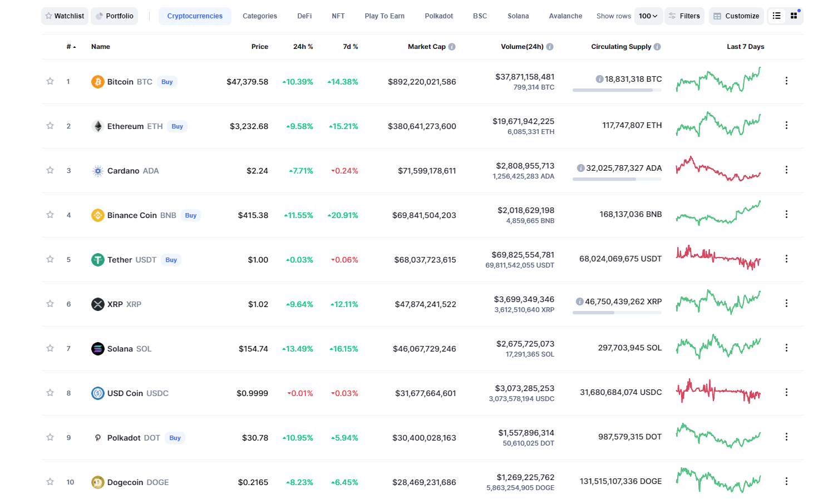
Task: Click info icon beside XRP circulating supply
Action: tap(580, 302)
